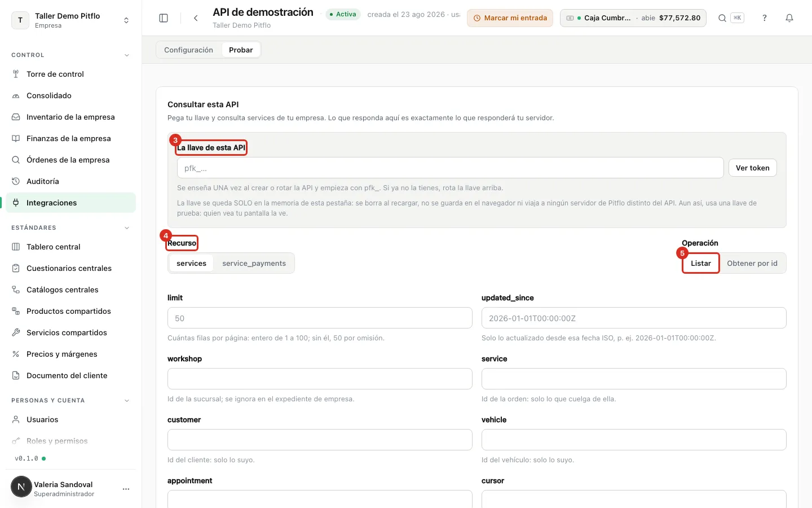Image resolution: width=812 pixels, height=508 pixels.
Task: Click the Consultar esta API heading
Action: coord(203,104)
